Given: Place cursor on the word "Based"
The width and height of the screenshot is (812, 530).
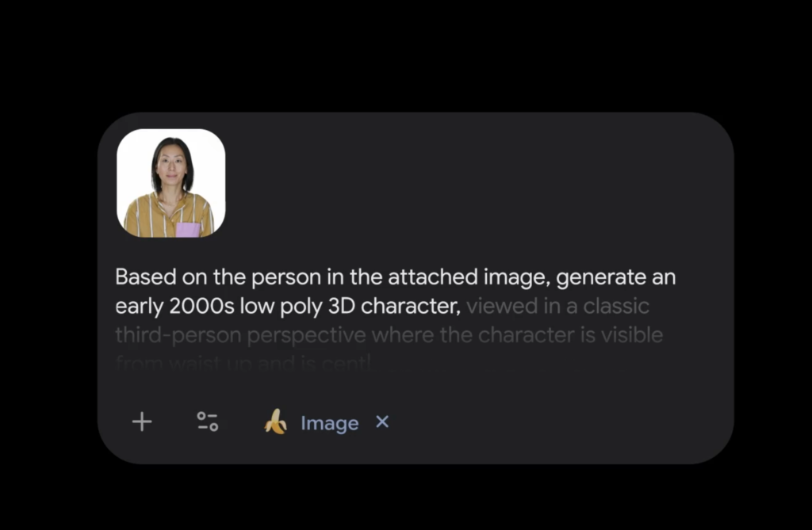Looking at the screenshot, I should (146, 277).
